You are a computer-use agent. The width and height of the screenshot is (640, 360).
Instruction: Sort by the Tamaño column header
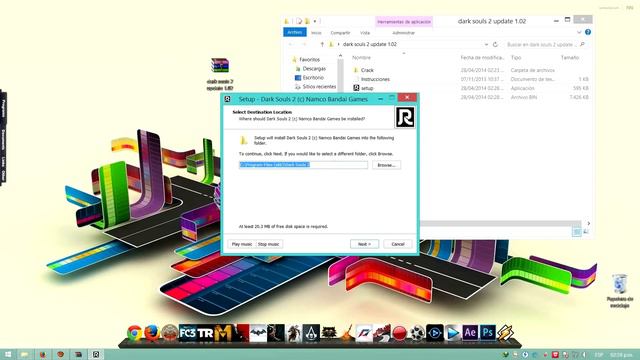click(x=570, y=58)
